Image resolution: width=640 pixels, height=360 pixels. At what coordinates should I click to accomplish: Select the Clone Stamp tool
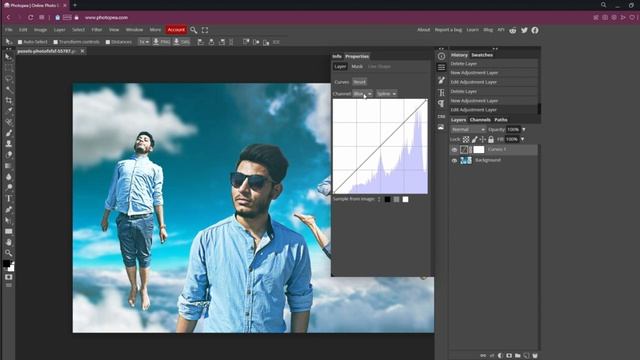click(x=9, y=144)
